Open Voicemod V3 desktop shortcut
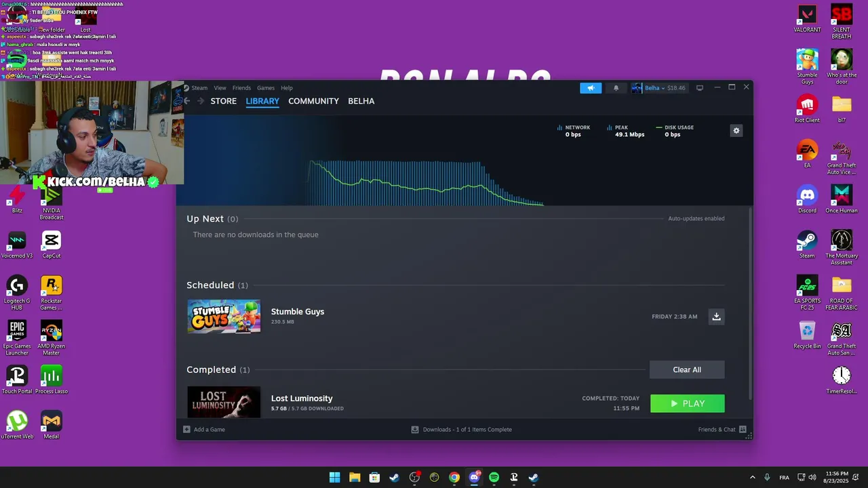This screenshot has height=488, width=868. [x=17, y=245]
